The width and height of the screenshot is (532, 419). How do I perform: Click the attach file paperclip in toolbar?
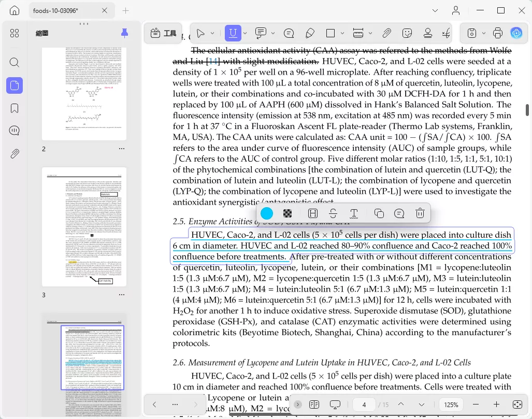pyautogui.click(x=386, y=33)
